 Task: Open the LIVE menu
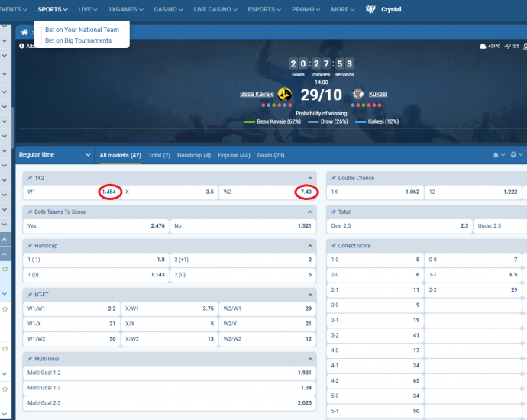(x=88, y=9)
